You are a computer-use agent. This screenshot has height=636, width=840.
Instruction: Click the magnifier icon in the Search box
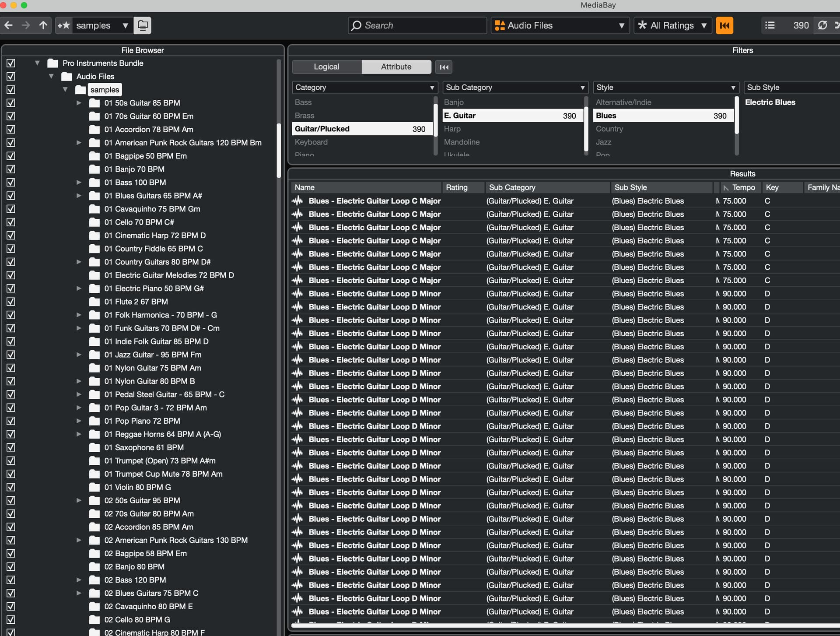[x=357, y=25]
